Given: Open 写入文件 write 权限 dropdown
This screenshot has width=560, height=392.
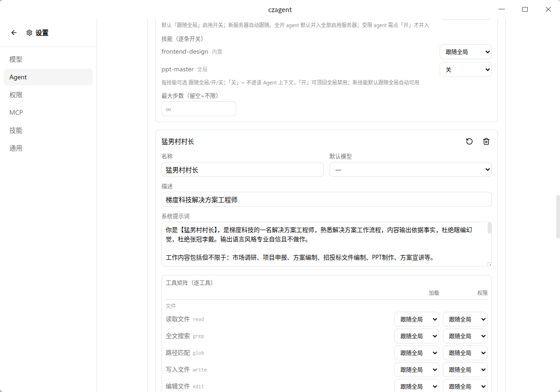Looking at the screenshot, I should coord(465,370).
